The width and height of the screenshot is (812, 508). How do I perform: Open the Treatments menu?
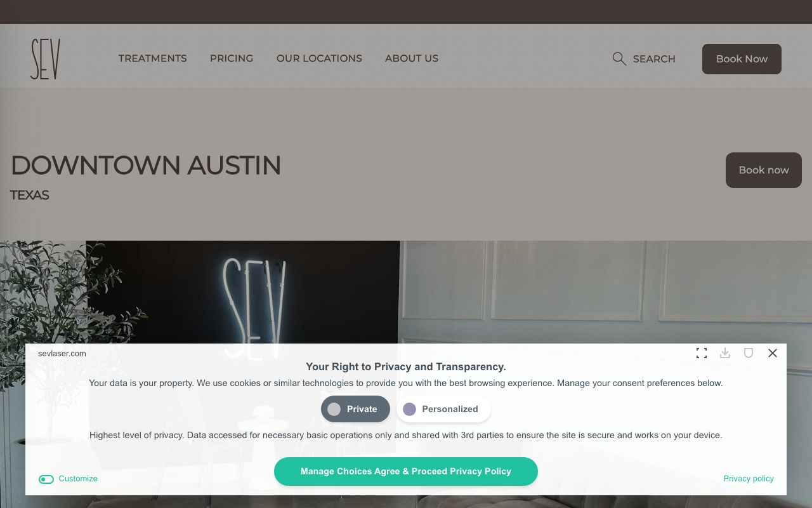click(x=152, y=58)
